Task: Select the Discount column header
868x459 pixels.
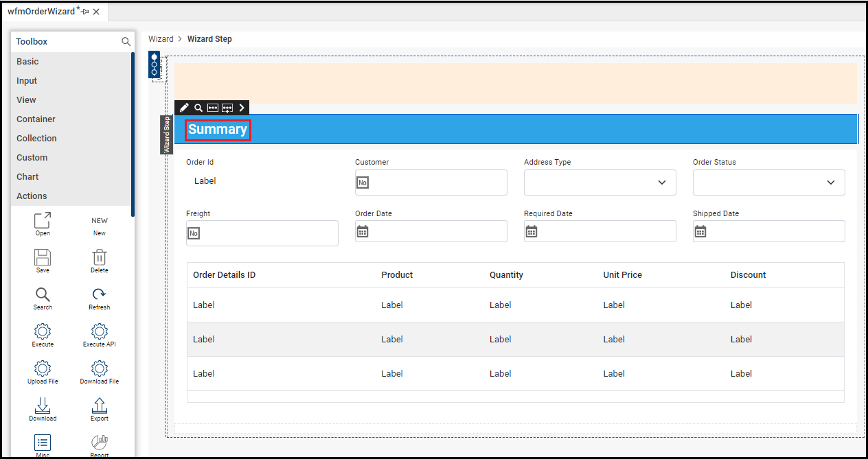Action: tap(748, 275)
